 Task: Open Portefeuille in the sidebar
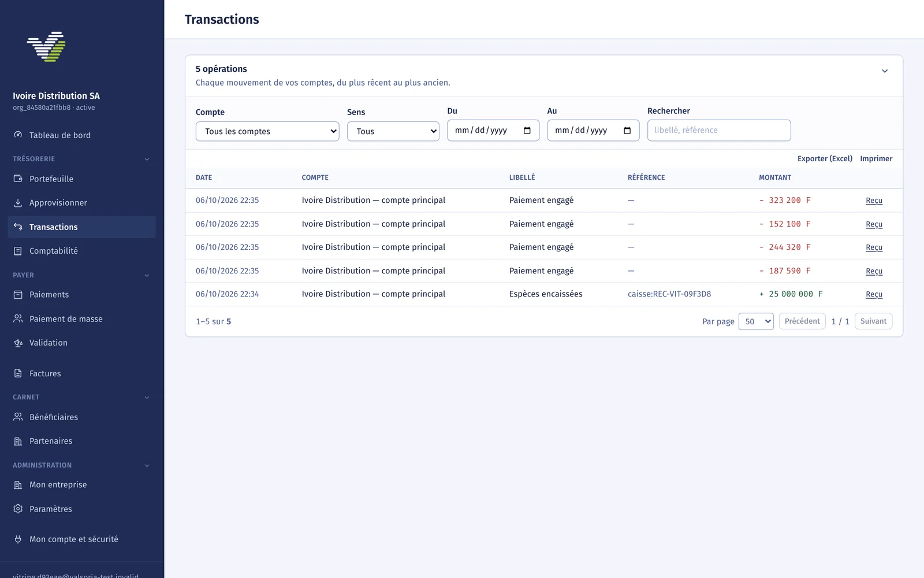click(x=82, y=179)
